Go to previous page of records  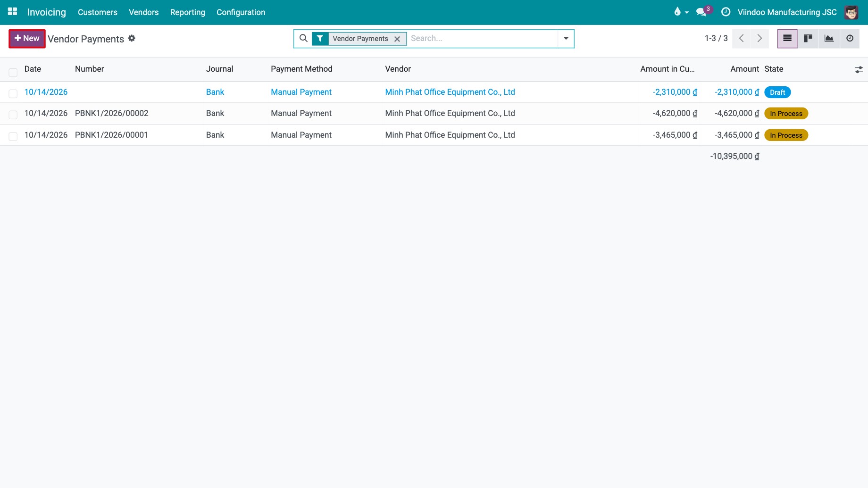point(742,39)
